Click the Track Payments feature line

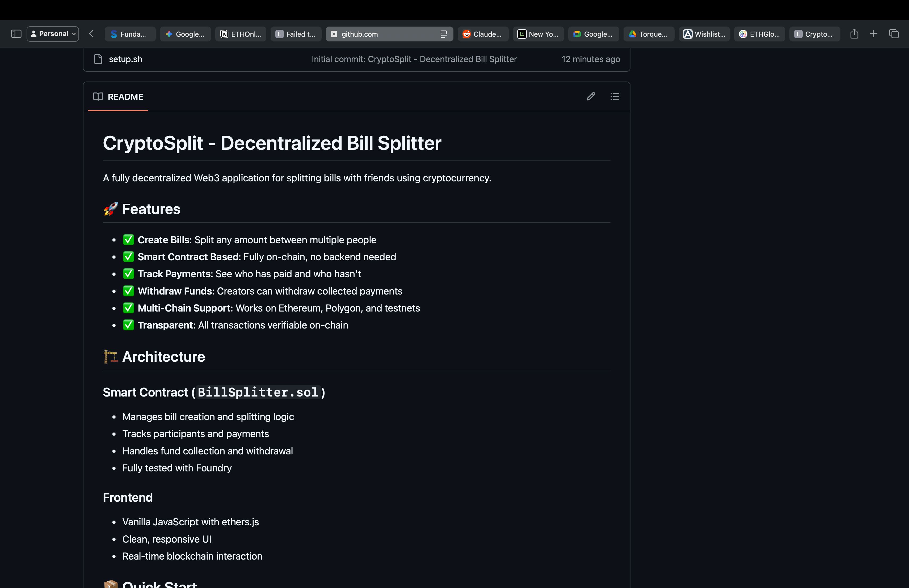(x=242, y=274)
